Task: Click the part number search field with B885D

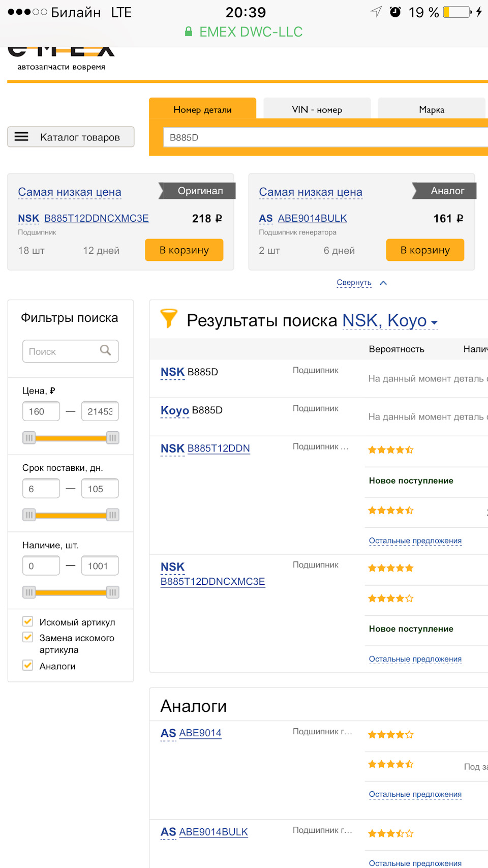Action: click(325, 137)
